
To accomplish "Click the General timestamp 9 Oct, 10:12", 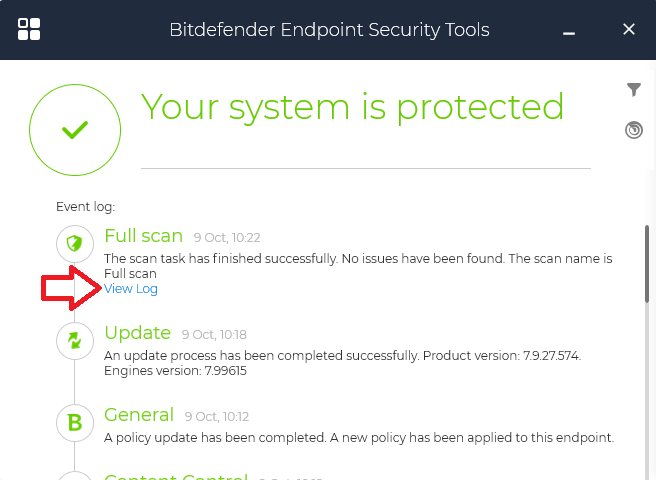I will [216, 417].
